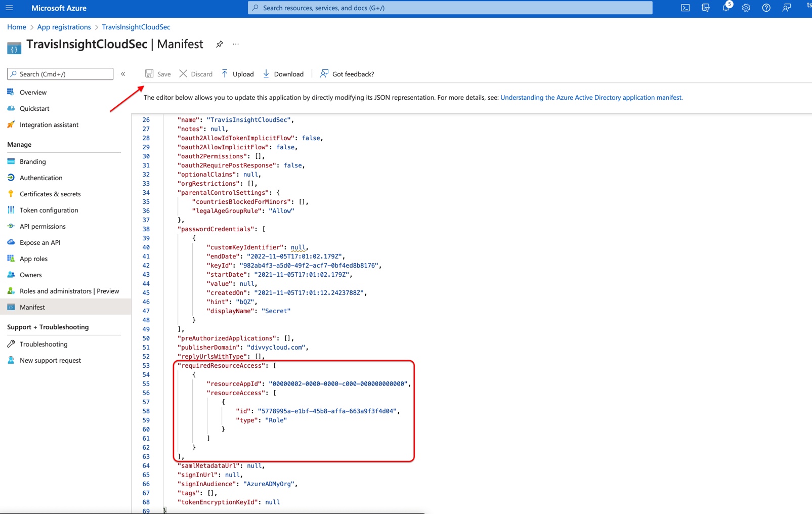Click the user account avatar
The image size is (812, 514).
tap(808, 6)
